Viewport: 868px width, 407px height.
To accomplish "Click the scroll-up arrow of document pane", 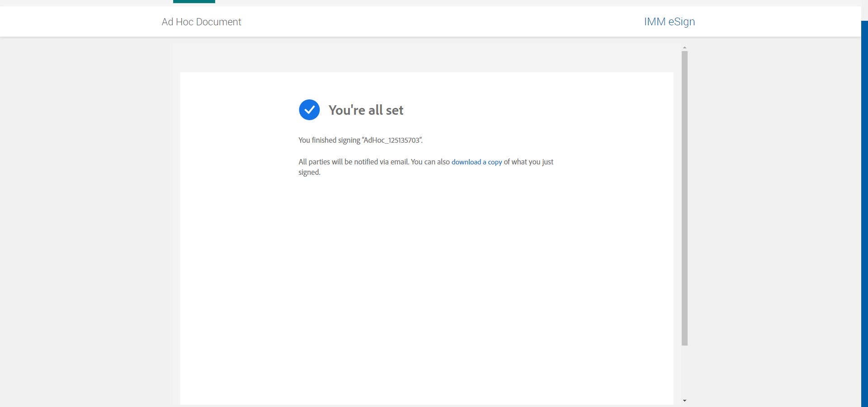I will pyautogui.click(x=684, y=47).
